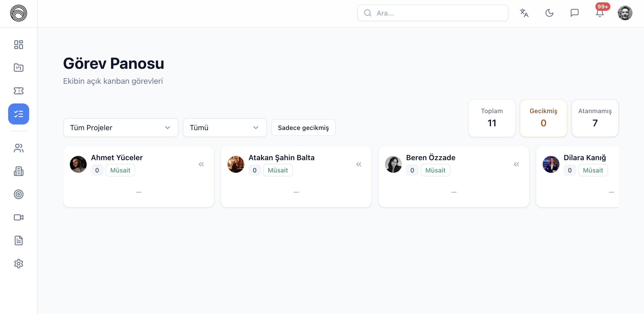Click the Dilara Kanığ name
This screenshot has height=314, width=644.
585,158
